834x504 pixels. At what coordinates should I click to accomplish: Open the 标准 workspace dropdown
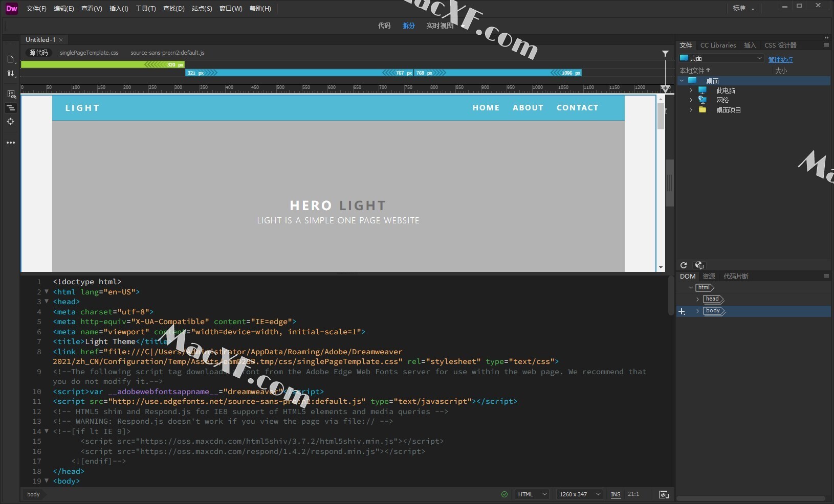[x=743, y=8]
